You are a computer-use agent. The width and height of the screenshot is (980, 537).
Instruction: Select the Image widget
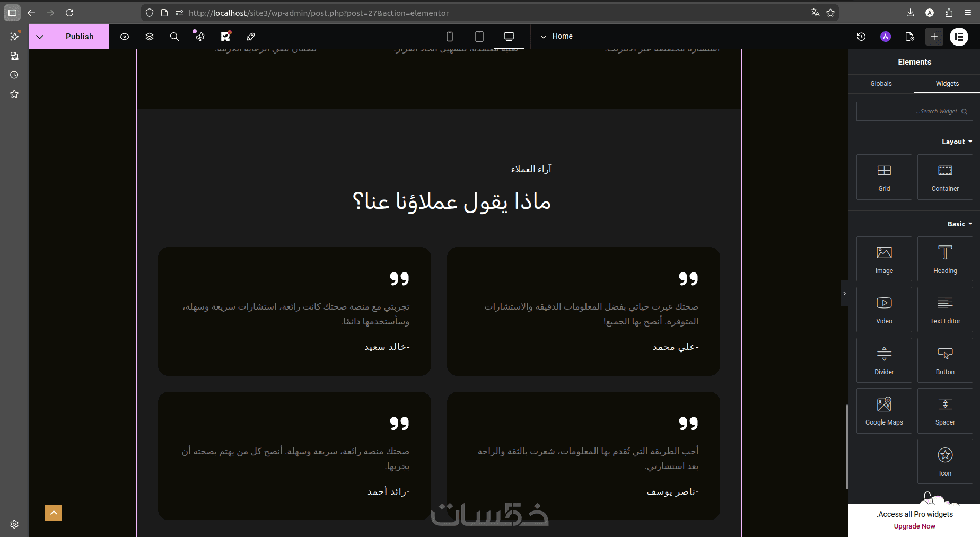click(x=884, y=259)
